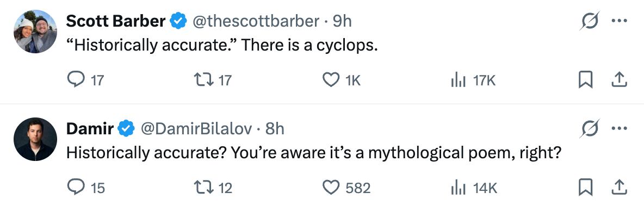
Task: Open Grok icon on Scott Barber's tweet
Action: [x=590, y=21]
